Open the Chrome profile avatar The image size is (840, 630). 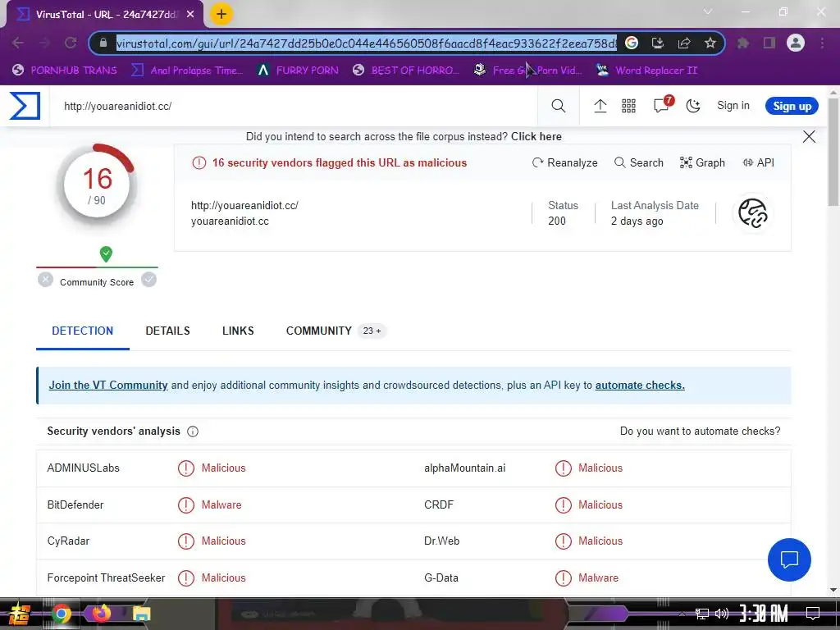tap(796, 43)
